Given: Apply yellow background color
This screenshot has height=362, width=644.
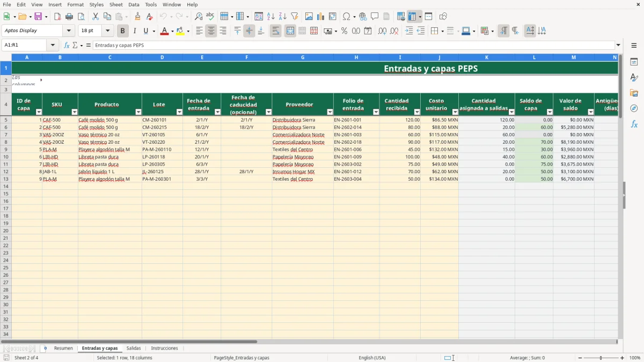Looking at the screenshot, I should pos(180,31).
